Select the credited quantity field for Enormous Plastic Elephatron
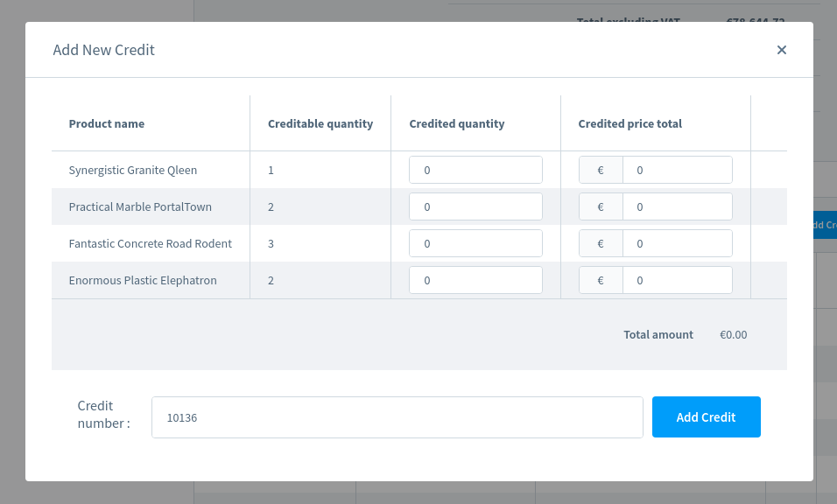Image resolution: width=837 pixels, height=504 pixels. click(475, 280)
